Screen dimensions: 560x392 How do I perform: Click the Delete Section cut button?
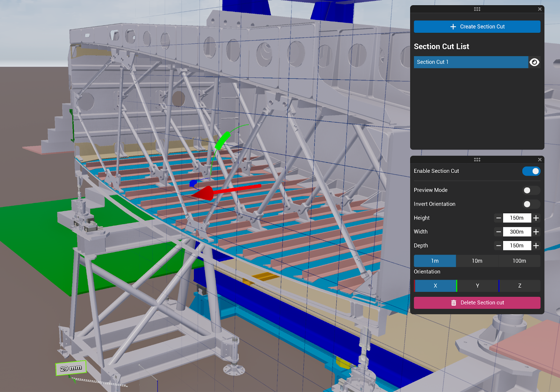tap(477, 303)
